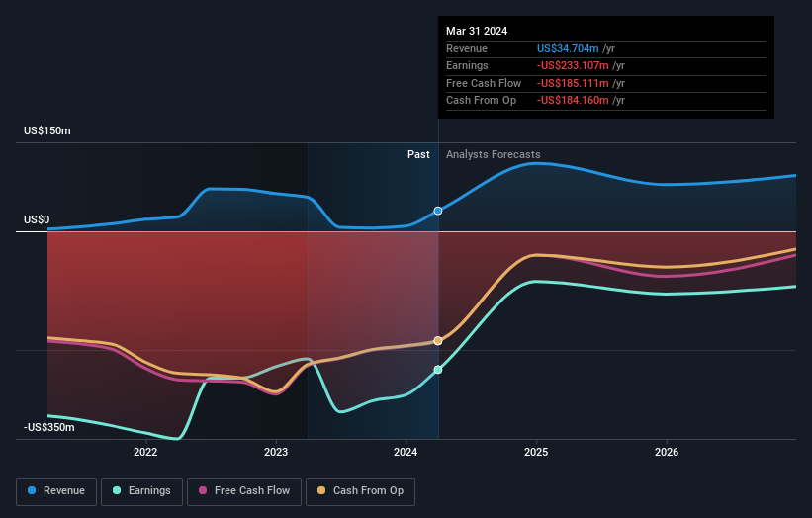Click the -US$184.160m cash from op value

573,101
